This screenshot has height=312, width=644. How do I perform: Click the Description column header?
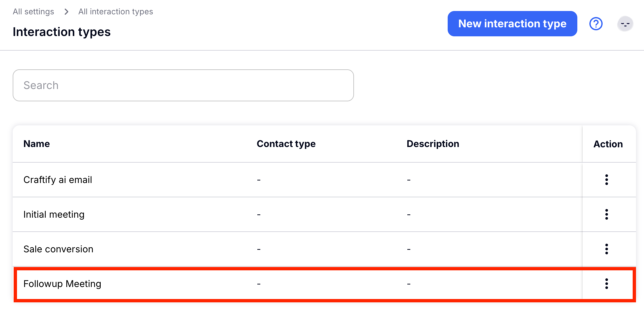tap(433, 144)
